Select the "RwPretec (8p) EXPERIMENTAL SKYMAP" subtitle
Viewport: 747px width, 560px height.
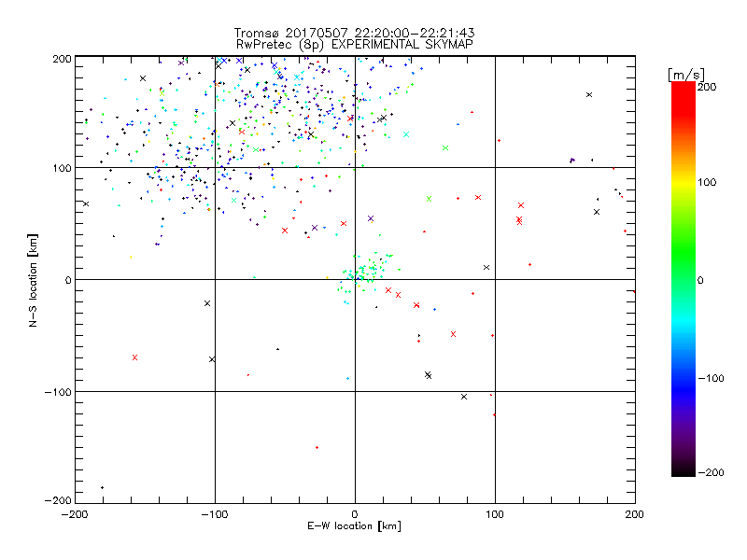click(354, 44)
